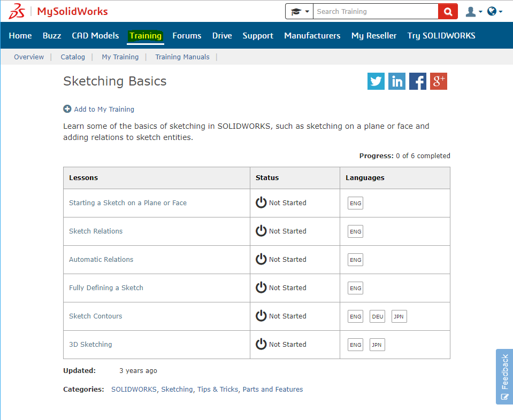
Task: Share page via Facebook icon
Action: (x=418, y=81)
